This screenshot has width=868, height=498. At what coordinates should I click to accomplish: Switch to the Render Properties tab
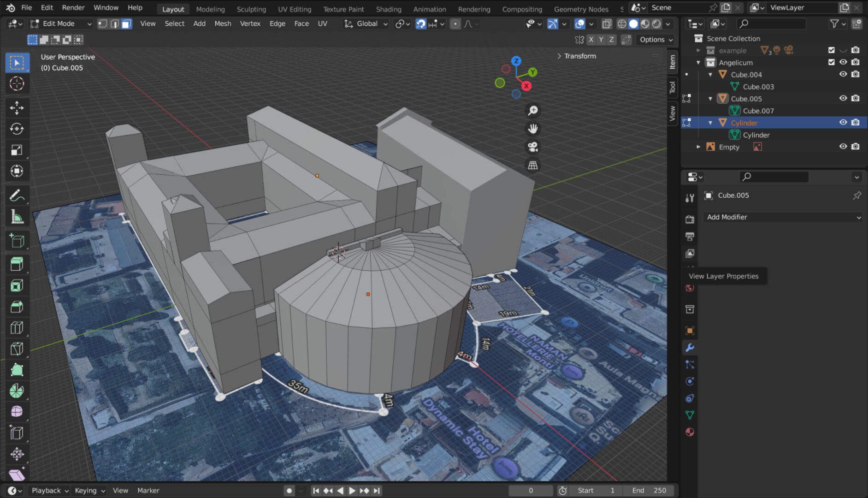690,219
